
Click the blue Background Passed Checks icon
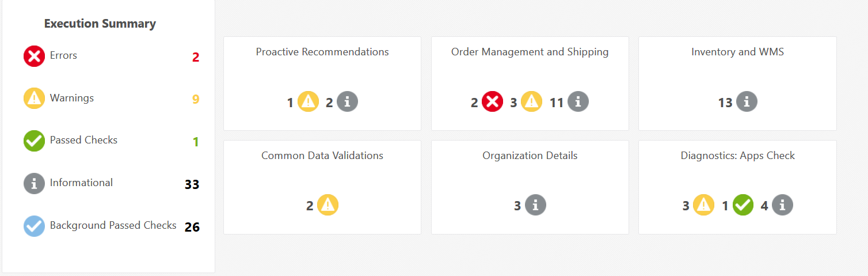pyautogui.click(x=34, y=226)
